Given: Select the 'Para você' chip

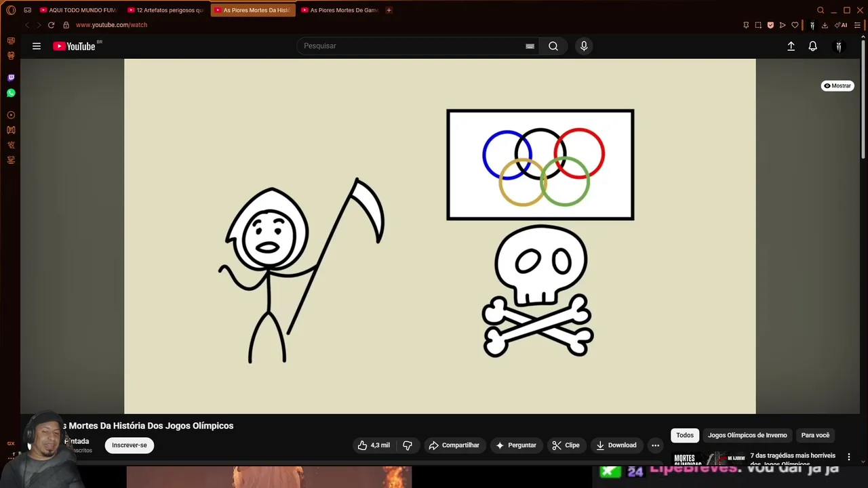Looking at the screenshot, I should click(x=815, y=435).
